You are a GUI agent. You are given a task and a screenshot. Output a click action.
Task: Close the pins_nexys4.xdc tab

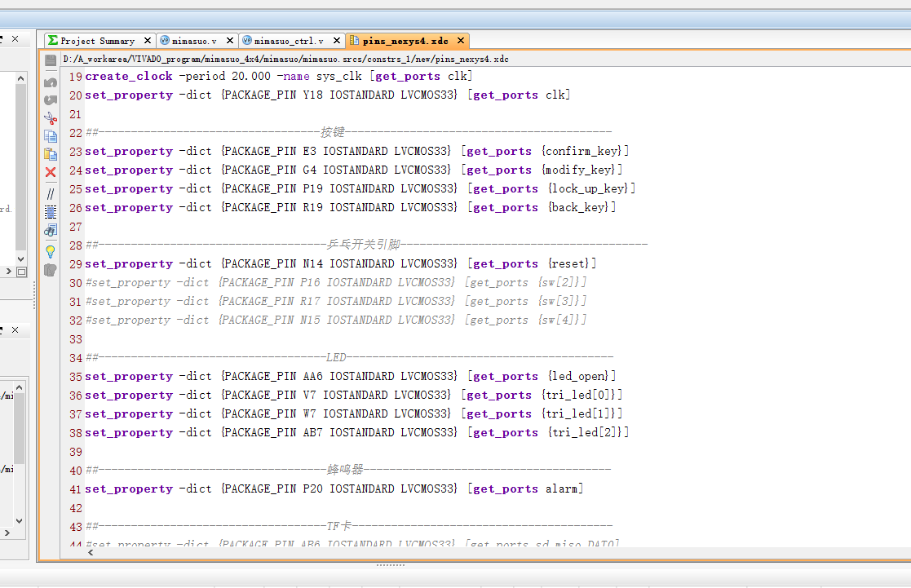[461, 40]
